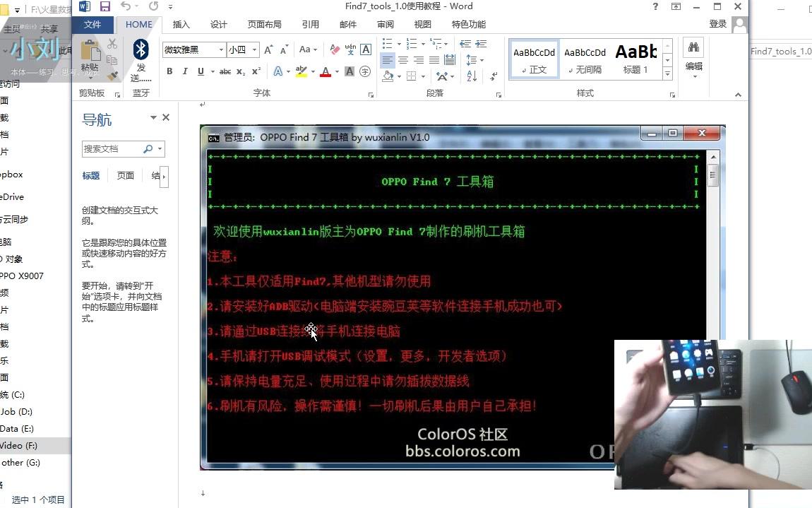Decrease paragraph indent
The image size is (812, 508).
click(x=465, y=44)
